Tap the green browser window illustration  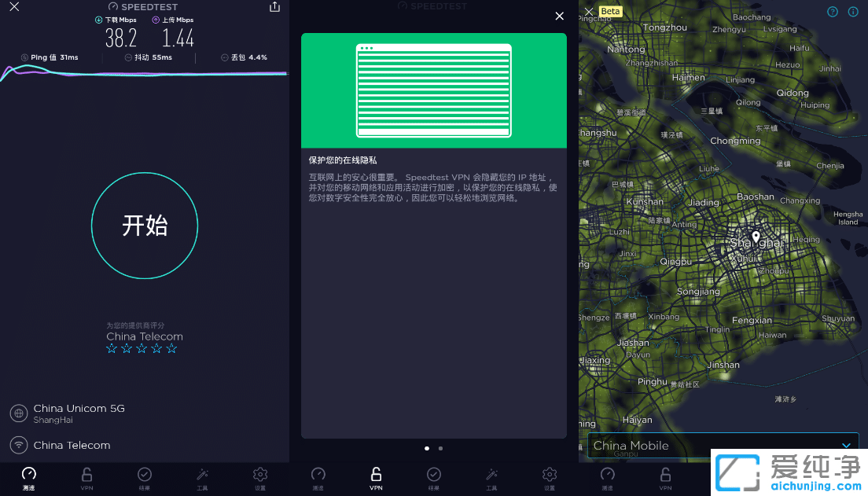(433, 90)
